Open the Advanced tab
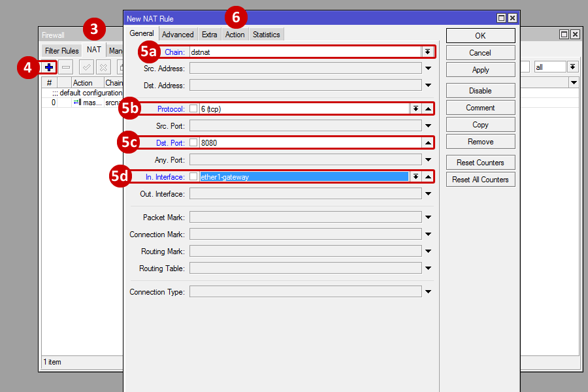588x392 pixels. point(178,35)
